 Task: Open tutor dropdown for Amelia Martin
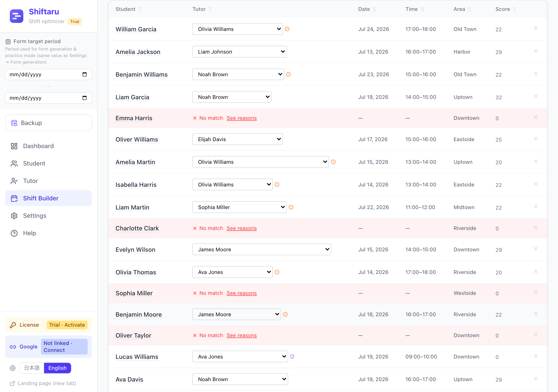point(260,162)
